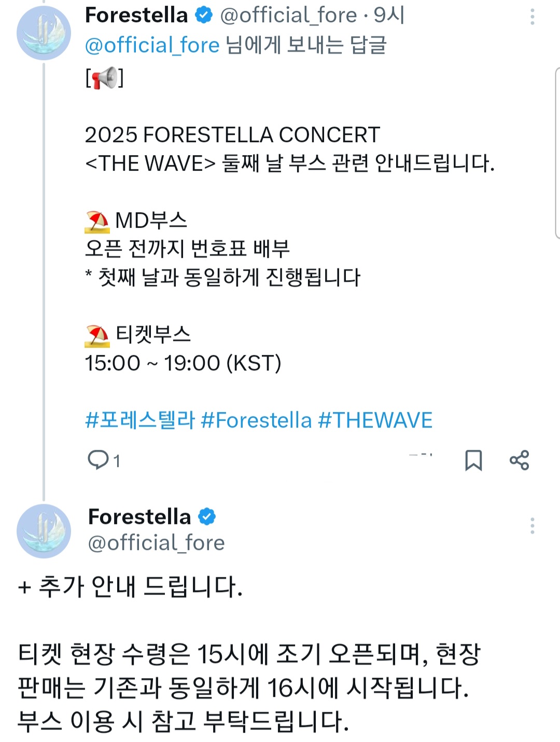Image resolution: width=560 pixels, height=742 pixels.
Task: Open the more options menu of the second tweet
Action: pos(532,526)
